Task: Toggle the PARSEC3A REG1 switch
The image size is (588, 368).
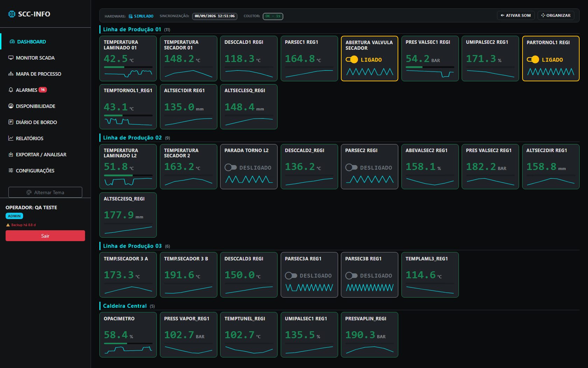Action: [291, 276]
